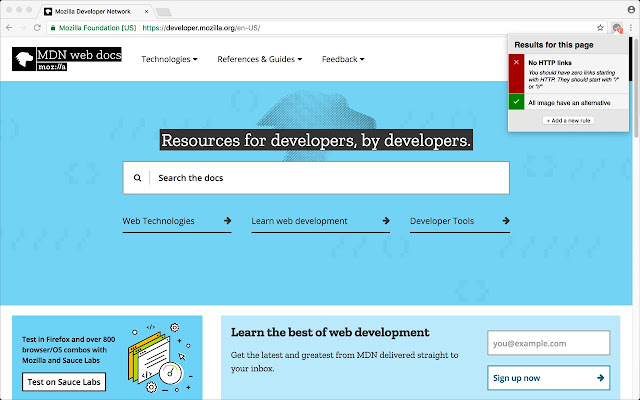This screenshot has width=640, height=400.
Task: Bookmark the page with the star icon
Action: [600, 28]
